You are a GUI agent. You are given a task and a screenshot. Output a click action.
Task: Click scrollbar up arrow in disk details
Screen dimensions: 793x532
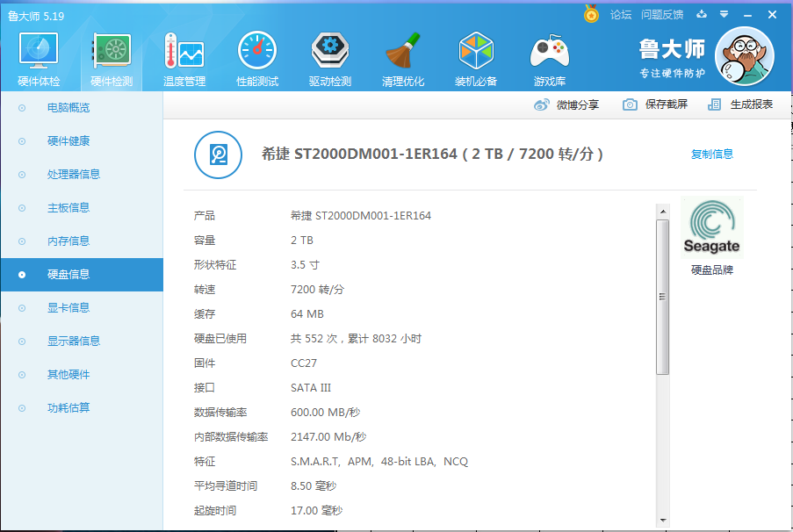point(663,212)
